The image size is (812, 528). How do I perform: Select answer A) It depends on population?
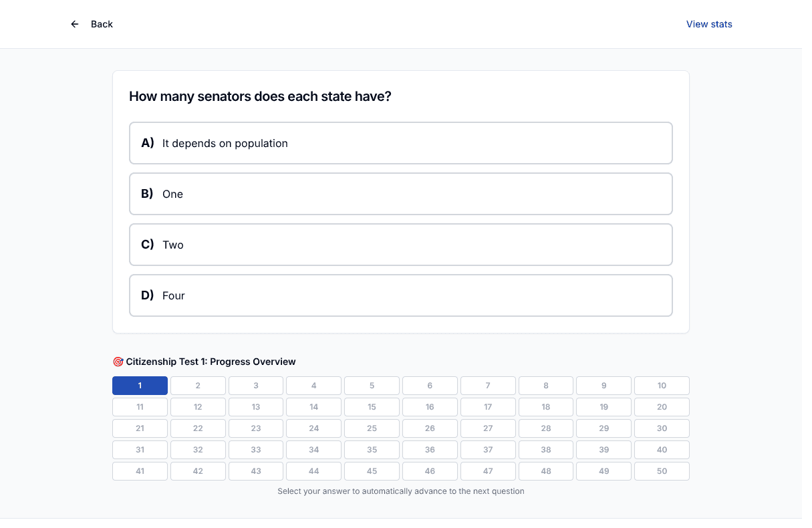[x=401, y=143]
